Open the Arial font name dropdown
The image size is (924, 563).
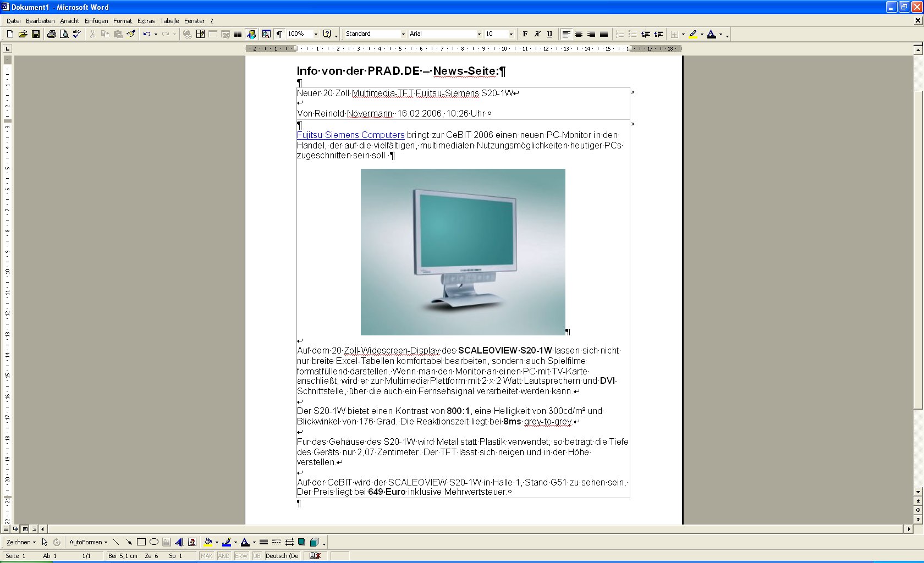tap(479, 34)
